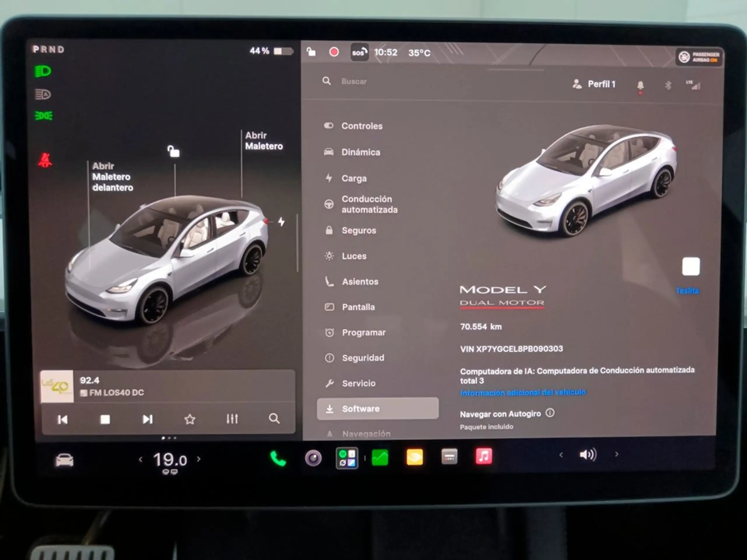The height and width of the screenshot is (560, 747).
Task: Select the highlighted Software menu item
Action: tap(378, 409)
